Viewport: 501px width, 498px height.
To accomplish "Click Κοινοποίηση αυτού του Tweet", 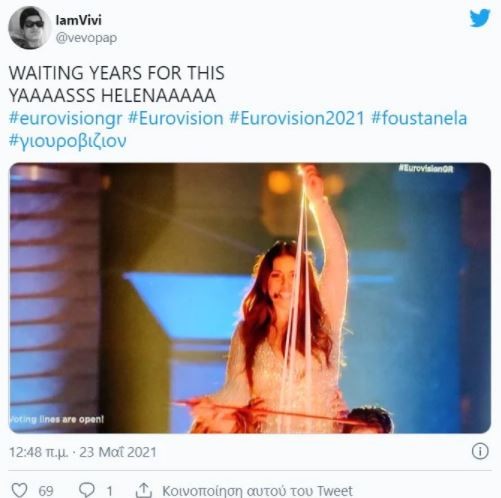I will 257,491.
